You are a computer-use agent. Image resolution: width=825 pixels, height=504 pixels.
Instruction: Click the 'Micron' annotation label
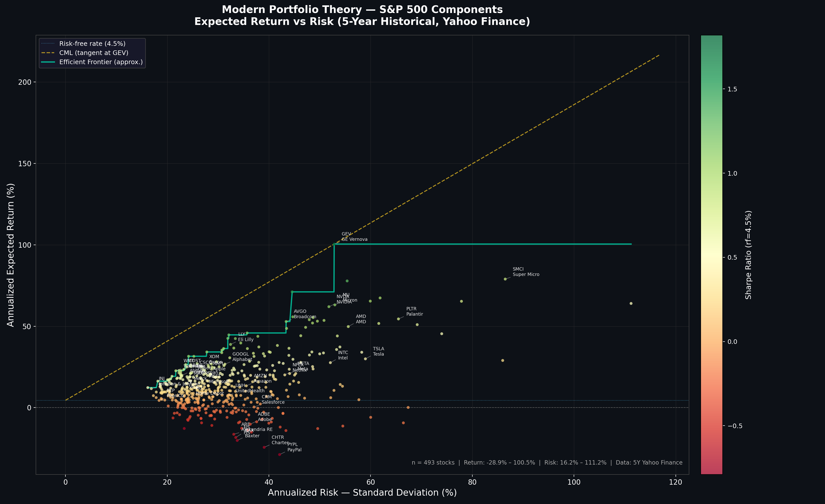pyautogui.click(x=350, y=301)
